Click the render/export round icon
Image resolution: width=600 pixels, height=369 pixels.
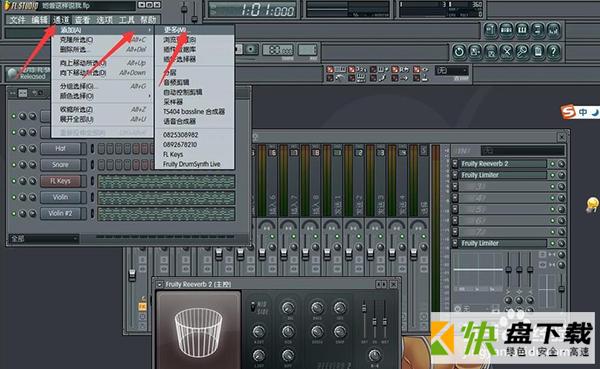pyautogui.click(x=491, y=51)
